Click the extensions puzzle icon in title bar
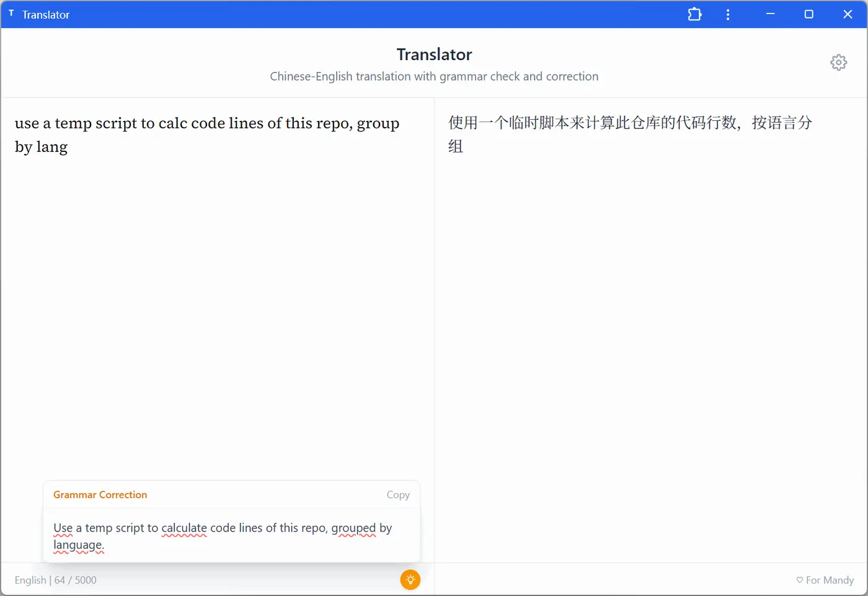The height and width of the screenshot is (596, 868). [x=694, y=14]
